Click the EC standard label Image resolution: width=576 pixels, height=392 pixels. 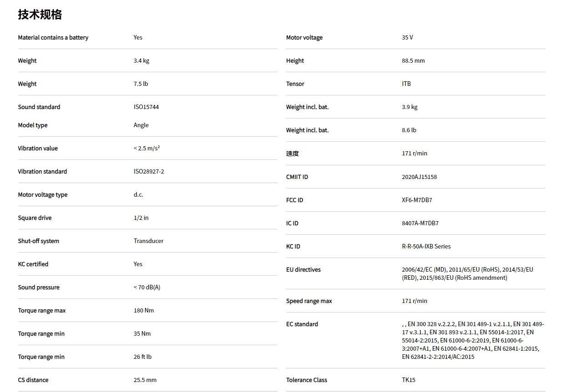click(302, 324)
